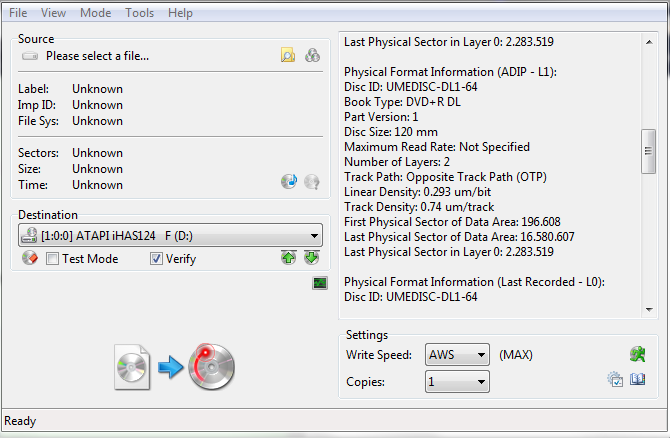Uncheck the Verify checkbox
The height and width of the screenshot is (438, 670).
(x=156, y=259)
